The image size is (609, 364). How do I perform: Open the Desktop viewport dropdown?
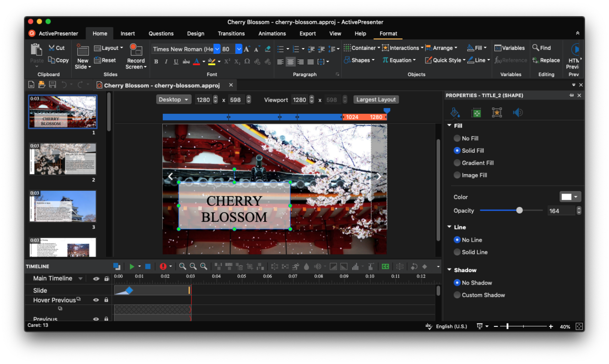(x=174, y=99)
